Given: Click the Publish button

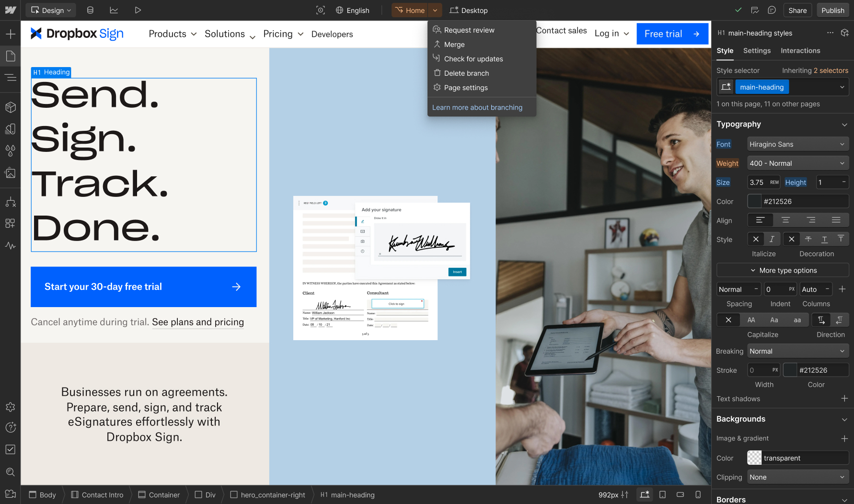Looking at the screenshot, I should [x=832, y=10].
